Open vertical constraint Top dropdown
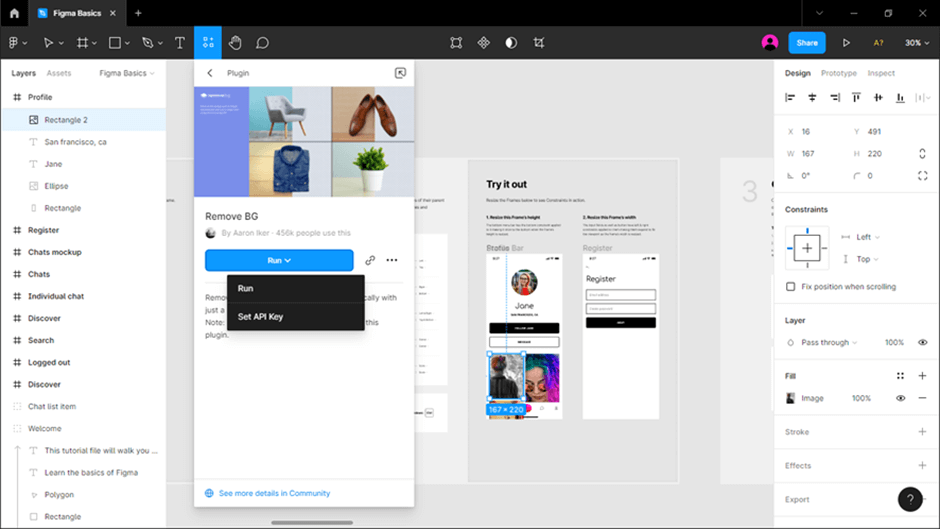This screenshot has height=529, width=940. coord(867,259)
